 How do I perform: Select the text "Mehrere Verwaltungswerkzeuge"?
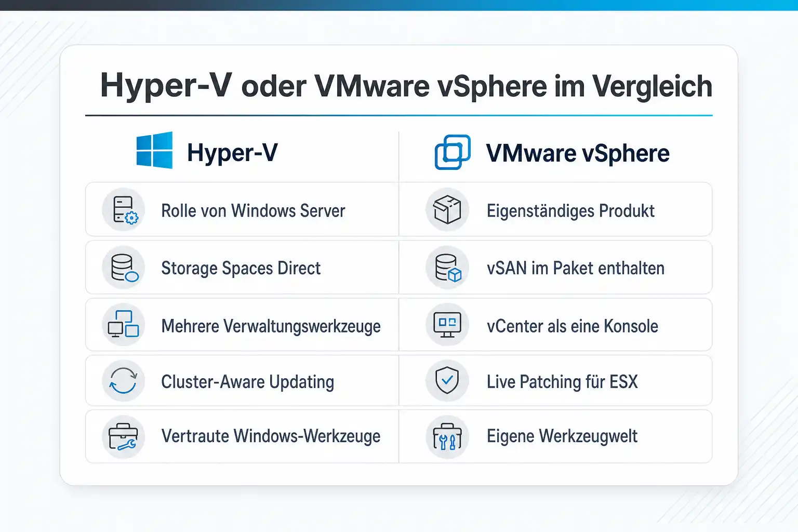tap(271, 326)
